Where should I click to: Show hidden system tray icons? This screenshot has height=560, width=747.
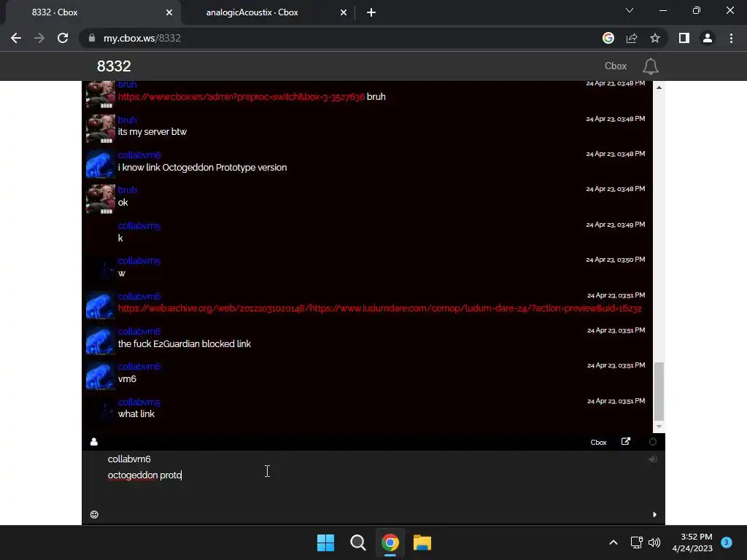(x=614, y=542)
